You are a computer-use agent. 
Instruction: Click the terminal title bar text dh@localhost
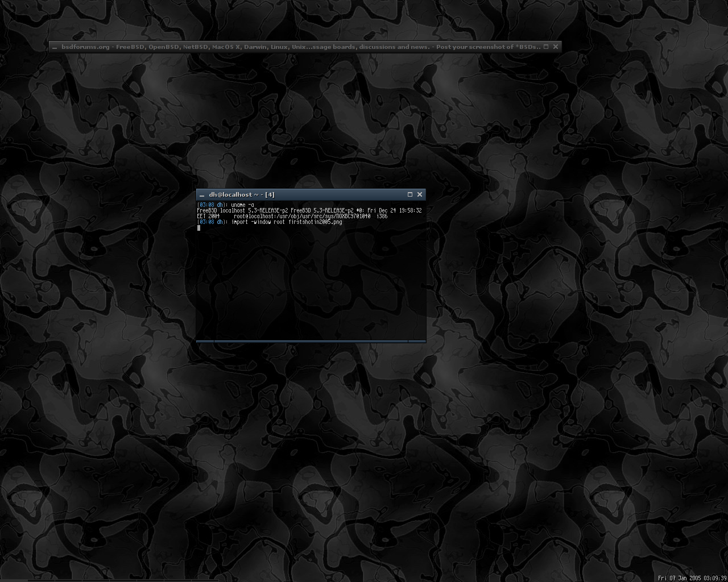241,194
